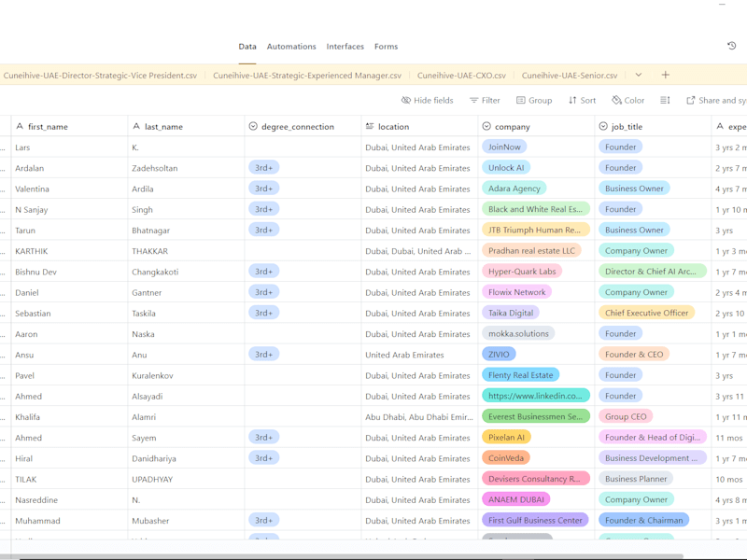Open the base history clock icon

point(732,46)
